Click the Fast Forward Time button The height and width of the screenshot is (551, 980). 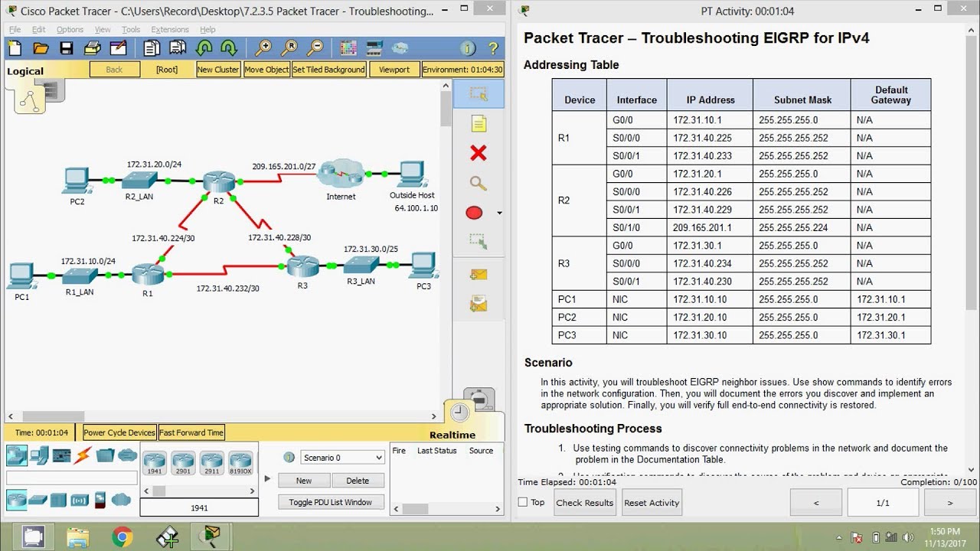[191, 432]
